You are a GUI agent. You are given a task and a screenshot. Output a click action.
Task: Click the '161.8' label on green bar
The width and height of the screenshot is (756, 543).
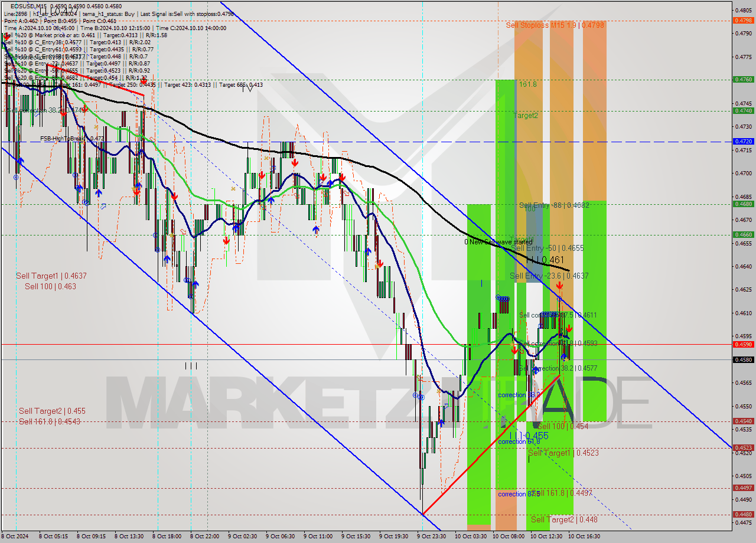[528, 84]
